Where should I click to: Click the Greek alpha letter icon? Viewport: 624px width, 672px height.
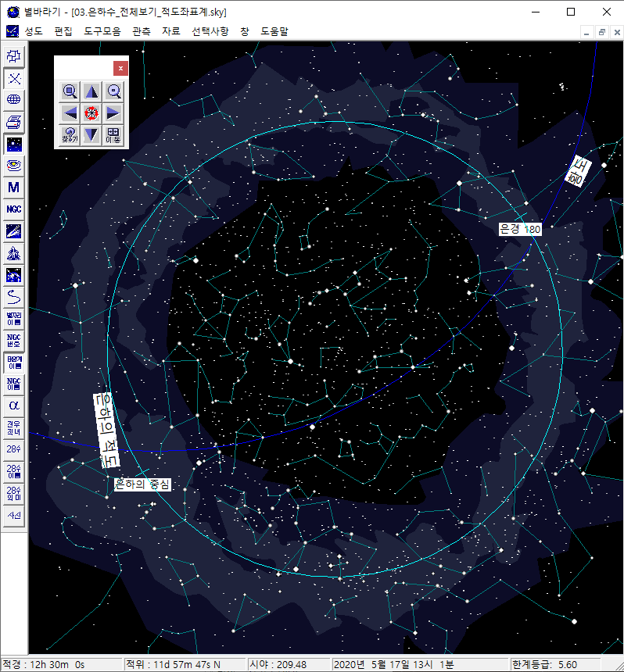pos(14,406)
